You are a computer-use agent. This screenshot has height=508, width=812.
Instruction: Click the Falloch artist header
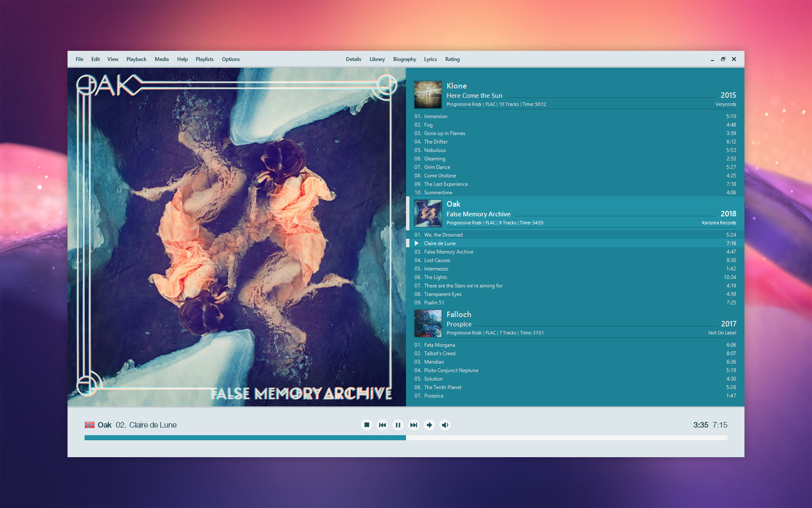coord(459,314)
